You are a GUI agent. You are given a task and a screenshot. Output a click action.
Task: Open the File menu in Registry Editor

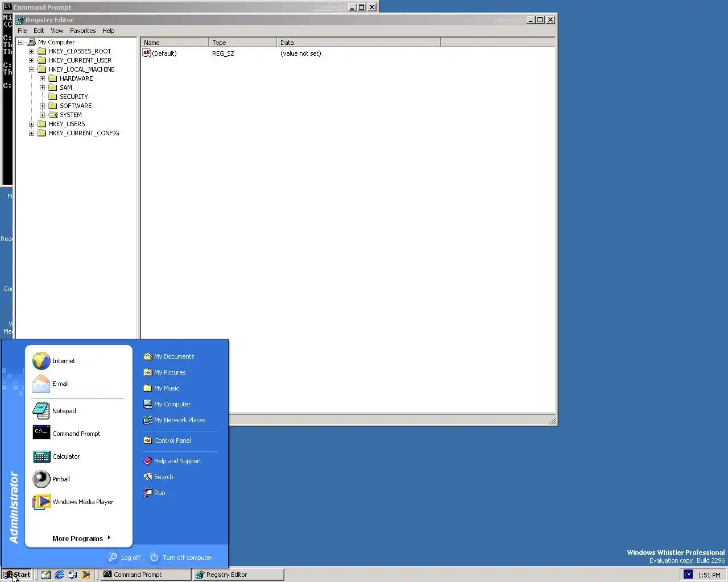pos(22,31)
